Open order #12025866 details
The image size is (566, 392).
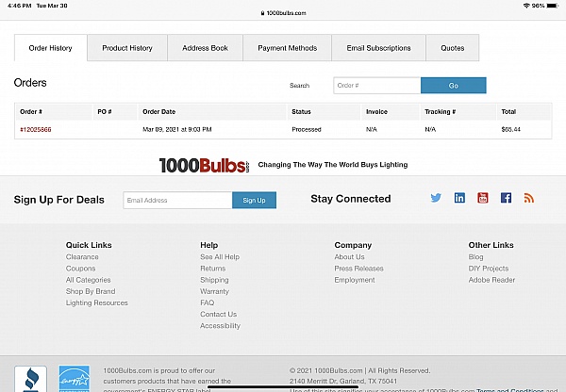coord(36,129)
